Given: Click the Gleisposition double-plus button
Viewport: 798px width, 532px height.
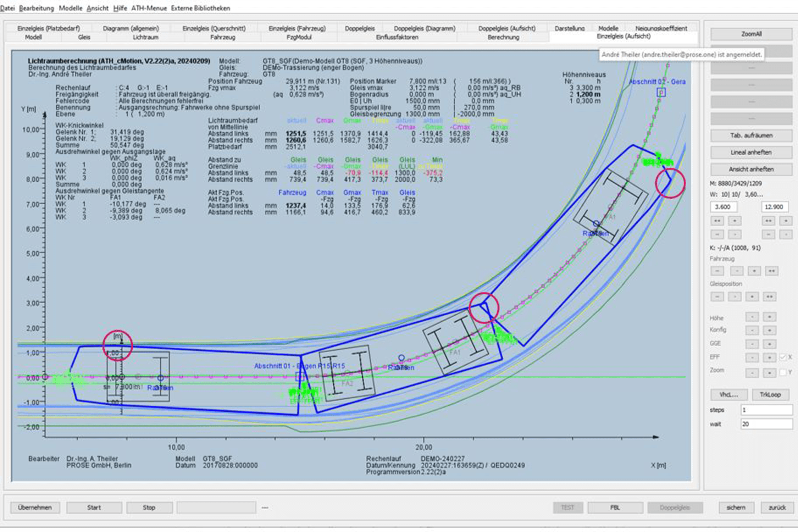Looking at the screenshot, I should [x=769, y=297].
